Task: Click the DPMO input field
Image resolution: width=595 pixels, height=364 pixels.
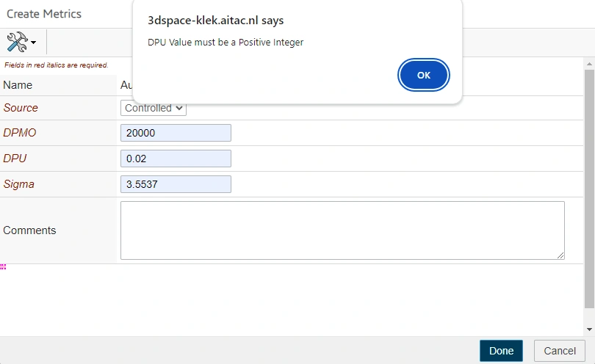Action: (x=176, y=133)
